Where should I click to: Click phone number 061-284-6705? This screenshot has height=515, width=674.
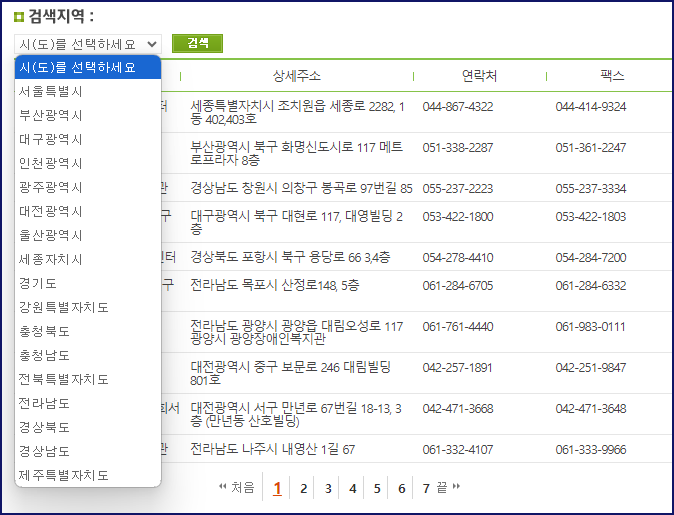click(458, 285)
